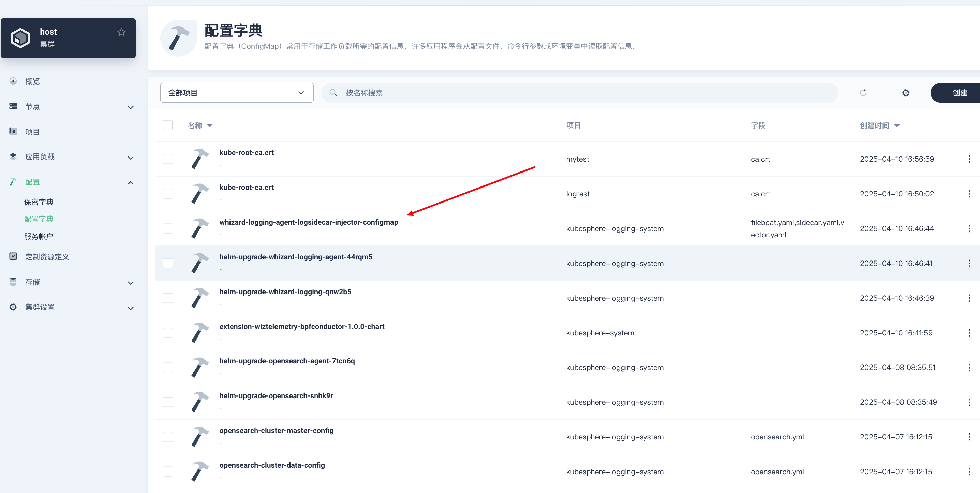Select whizard-logging-agent-logsidecar-injector-configmap checkbox
The height and width of the screenshot is (493, 980).
click(x=168, y=229)
